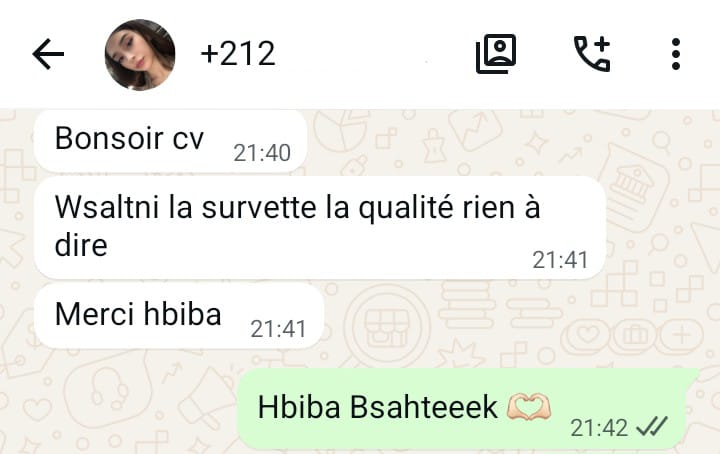
Task: Tap the heart hands emoji
Action: coord(529,407)
